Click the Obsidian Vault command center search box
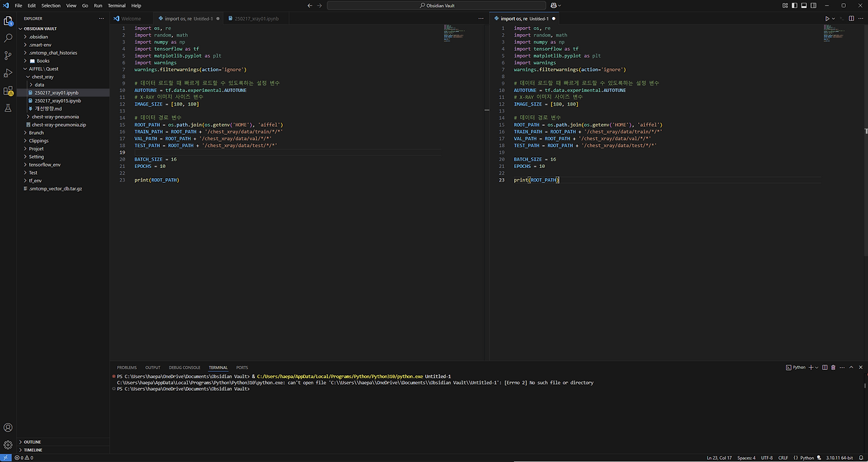The image size is (868, 462). tap(436, 5)
